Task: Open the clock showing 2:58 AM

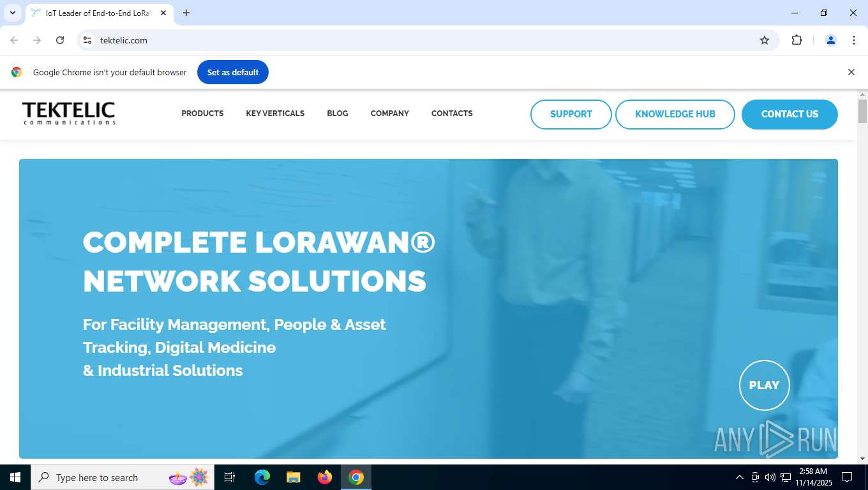Action: [x=812, y=477]
